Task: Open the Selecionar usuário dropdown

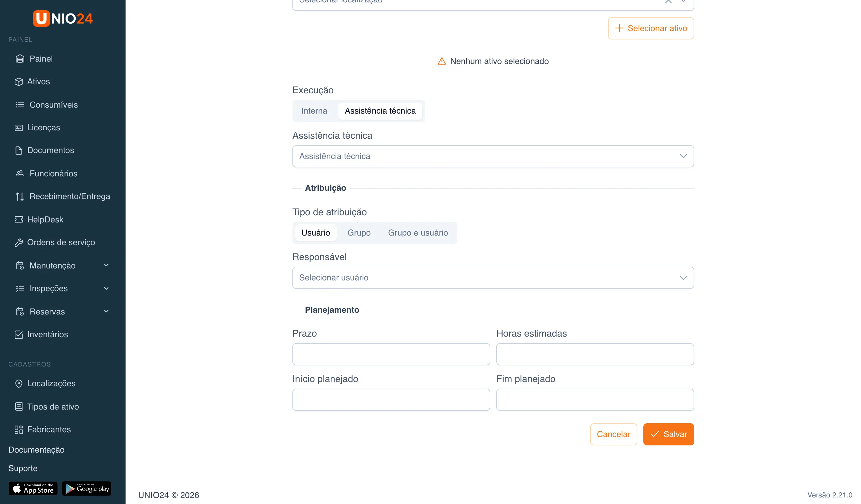Action: pos(493,277)
